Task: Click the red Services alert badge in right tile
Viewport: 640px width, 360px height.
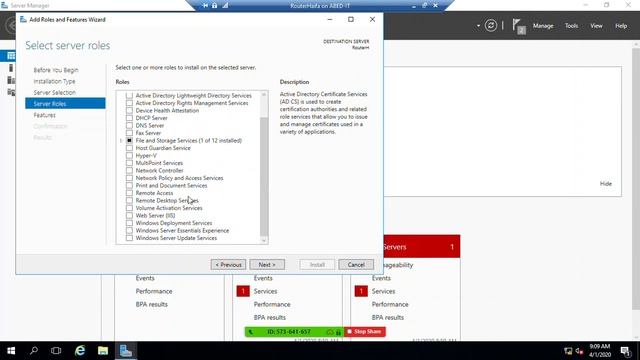Action: click(x=361, y=291)
